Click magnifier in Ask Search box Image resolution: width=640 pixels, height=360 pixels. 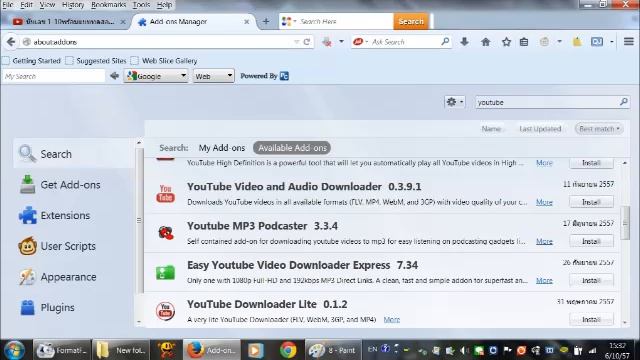[x=445, y=42]
